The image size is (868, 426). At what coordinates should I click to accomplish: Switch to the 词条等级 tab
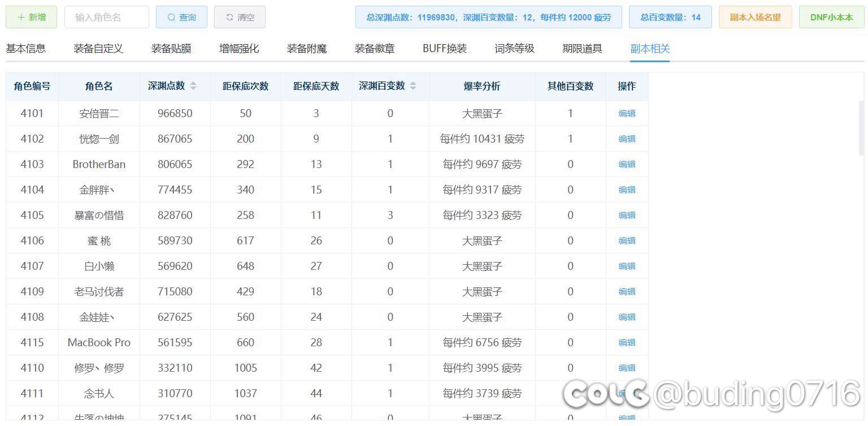(x=514, y=49)
